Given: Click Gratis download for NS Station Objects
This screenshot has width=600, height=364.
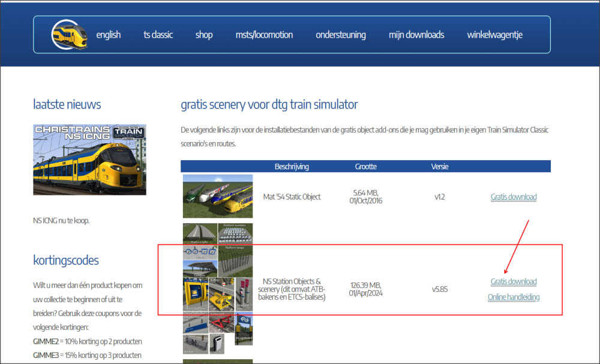Looking at the screenshot, I should coord(514,282).
